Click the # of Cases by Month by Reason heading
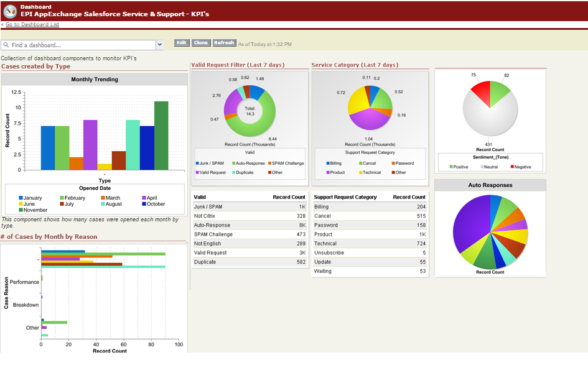Screen dimensions: 588x388 click(49, 236)
